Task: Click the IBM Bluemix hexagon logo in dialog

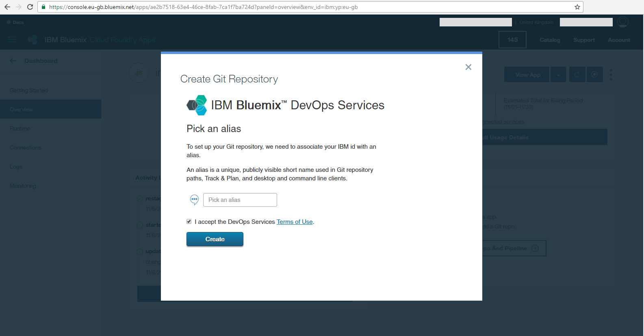Action: [197, 105]
